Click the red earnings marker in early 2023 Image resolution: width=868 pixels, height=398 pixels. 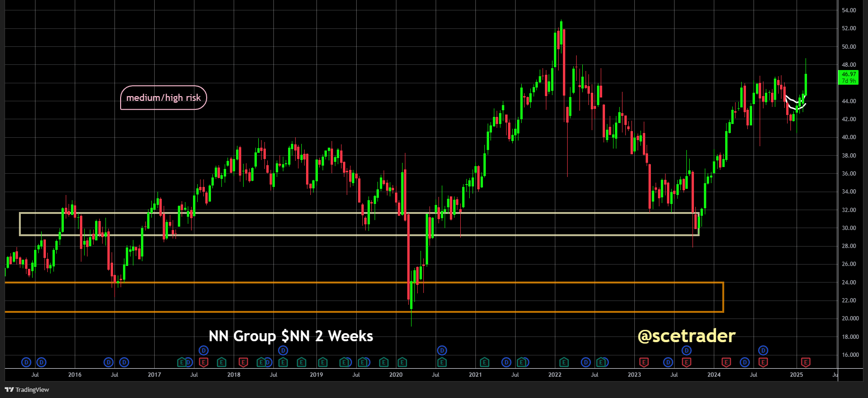[643, 362]
